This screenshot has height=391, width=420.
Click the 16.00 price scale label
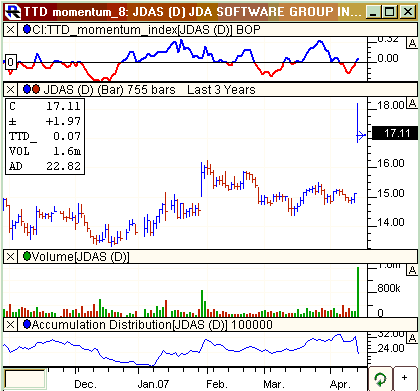pos(391,163)
